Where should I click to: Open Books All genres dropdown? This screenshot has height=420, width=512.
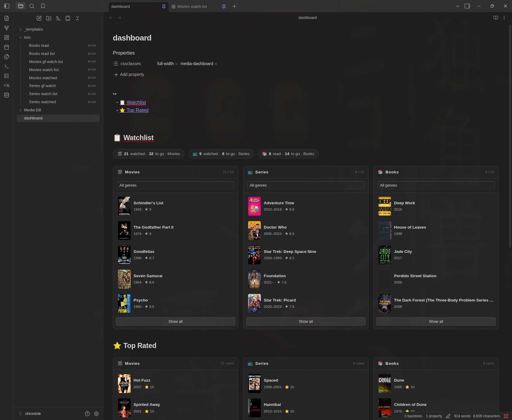436,185
